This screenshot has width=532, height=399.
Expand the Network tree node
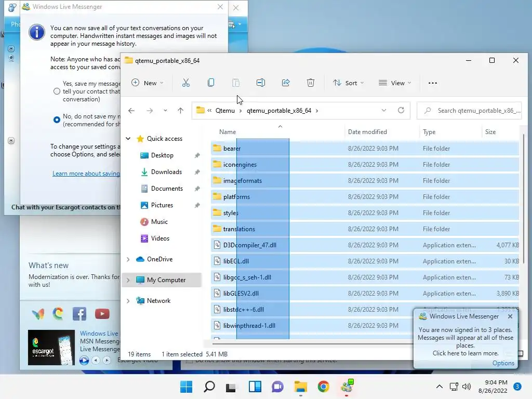click(128, 301)
